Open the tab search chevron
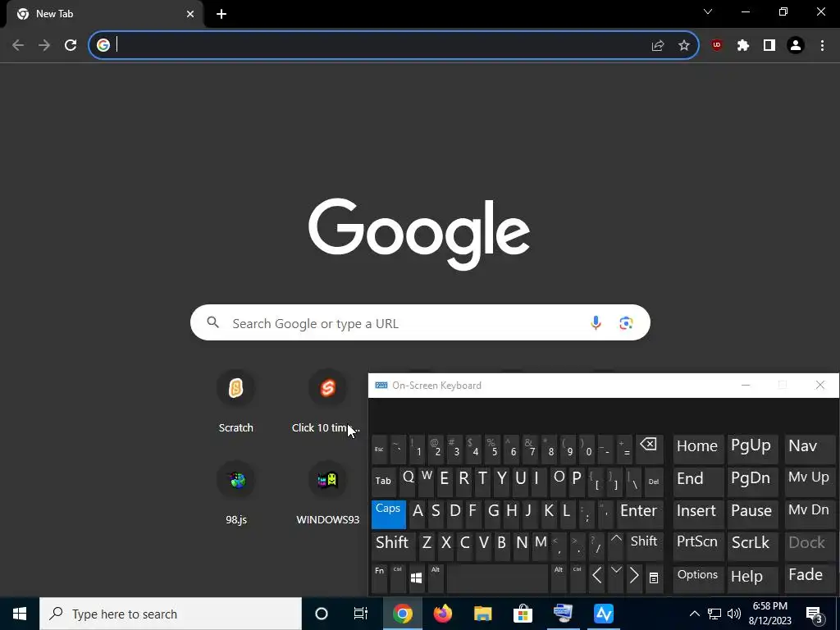This screenshot has height=630, width=840. tap(708, 11)
